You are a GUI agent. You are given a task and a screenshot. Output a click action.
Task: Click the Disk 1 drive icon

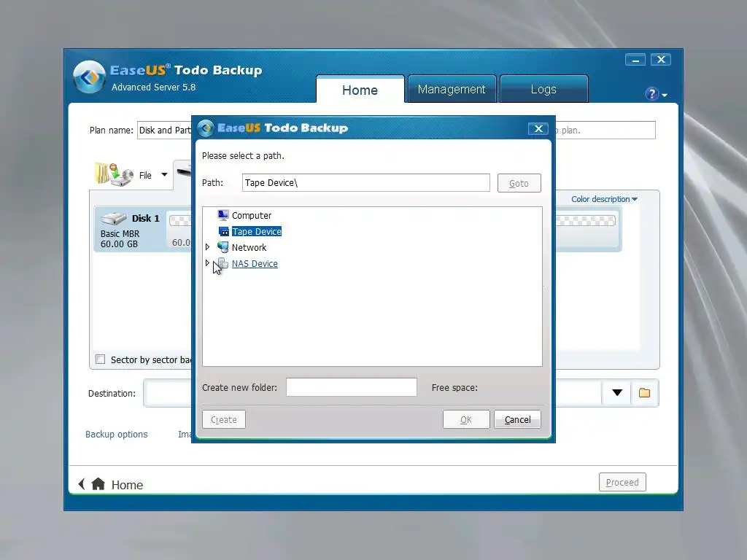point(113,218)
